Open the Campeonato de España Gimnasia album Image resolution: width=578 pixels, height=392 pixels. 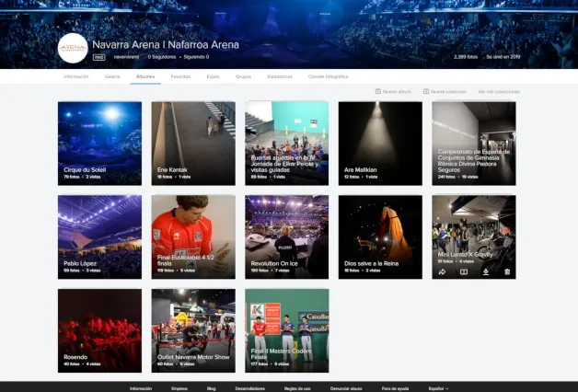point(474,144)
